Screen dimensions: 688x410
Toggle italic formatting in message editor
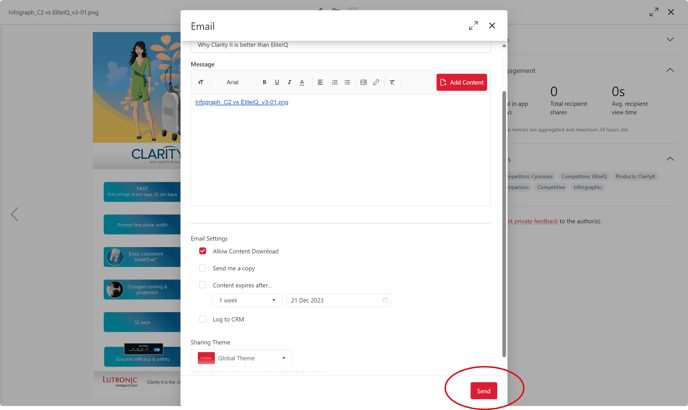click(289, 82)
